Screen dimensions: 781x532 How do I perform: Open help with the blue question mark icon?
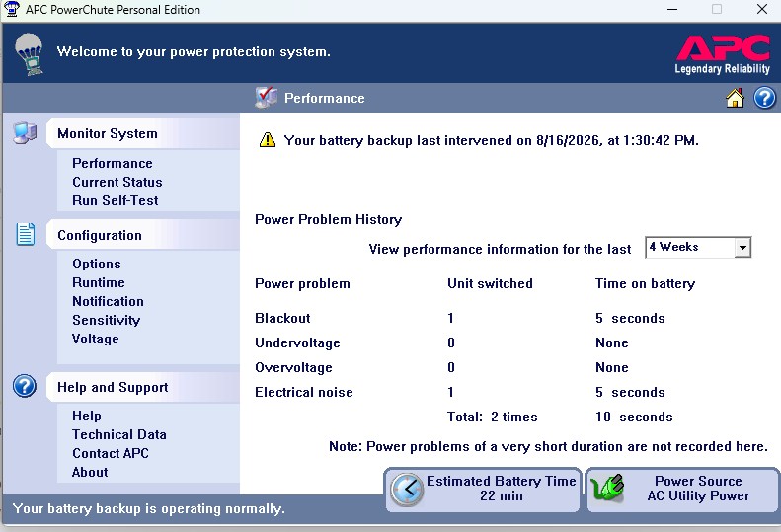764,98
